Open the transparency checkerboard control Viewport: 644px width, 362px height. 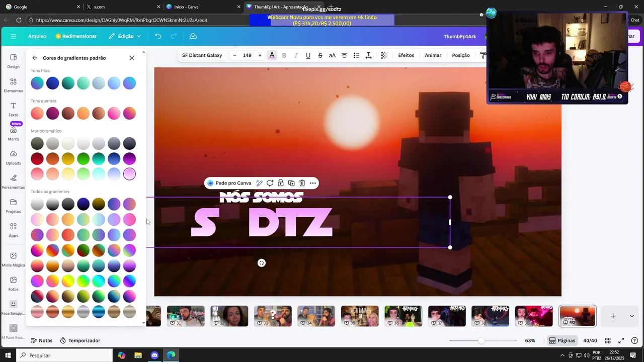[x=384, y=55]
